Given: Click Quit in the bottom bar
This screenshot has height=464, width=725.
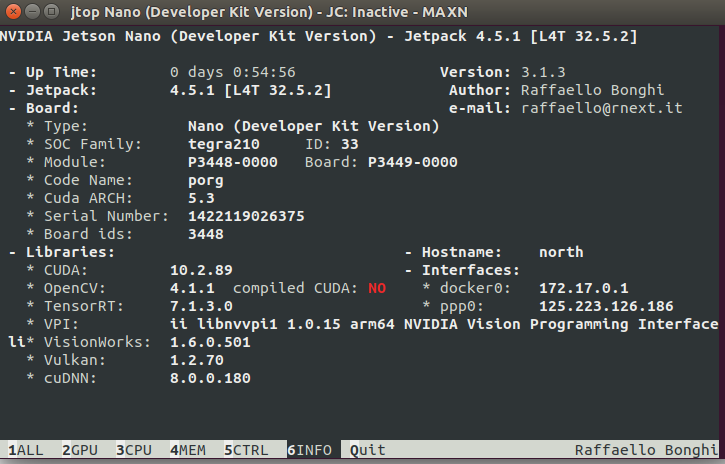Looking at the screenshot, I should click(x=368, y=450).
